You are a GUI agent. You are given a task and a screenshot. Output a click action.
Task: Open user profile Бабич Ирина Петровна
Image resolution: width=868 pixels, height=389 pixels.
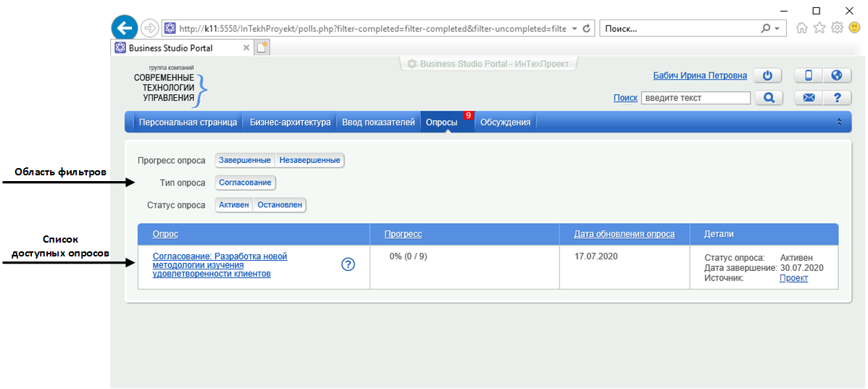coord(700,75)
